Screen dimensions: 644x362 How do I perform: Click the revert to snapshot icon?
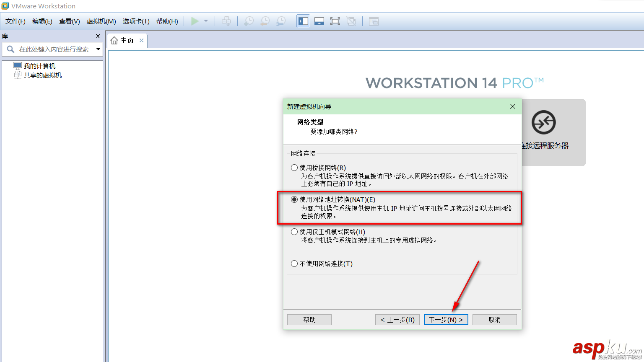265,21
